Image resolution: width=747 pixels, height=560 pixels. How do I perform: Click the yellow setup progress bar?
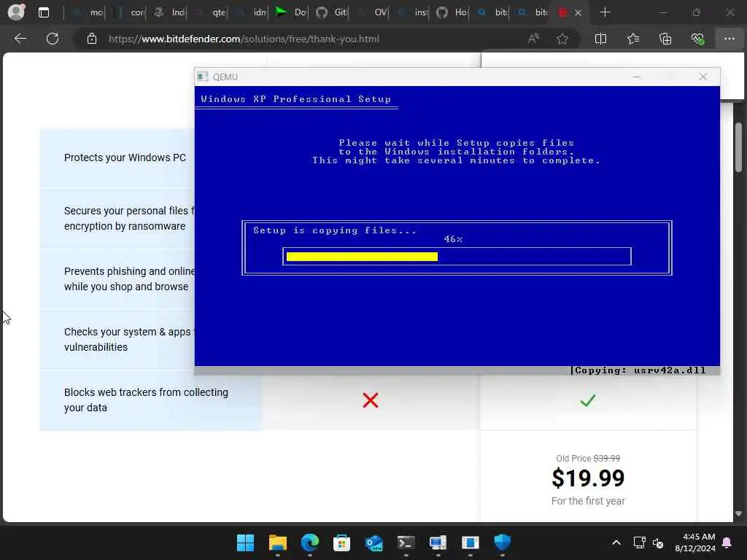[x=362, y=257]
